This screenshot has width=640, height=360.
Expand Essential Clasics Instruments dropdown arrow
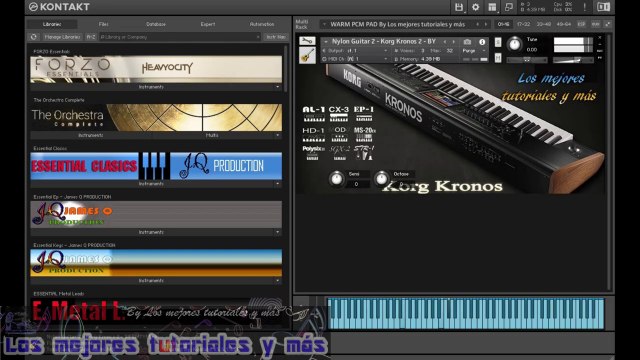[278, 184]
